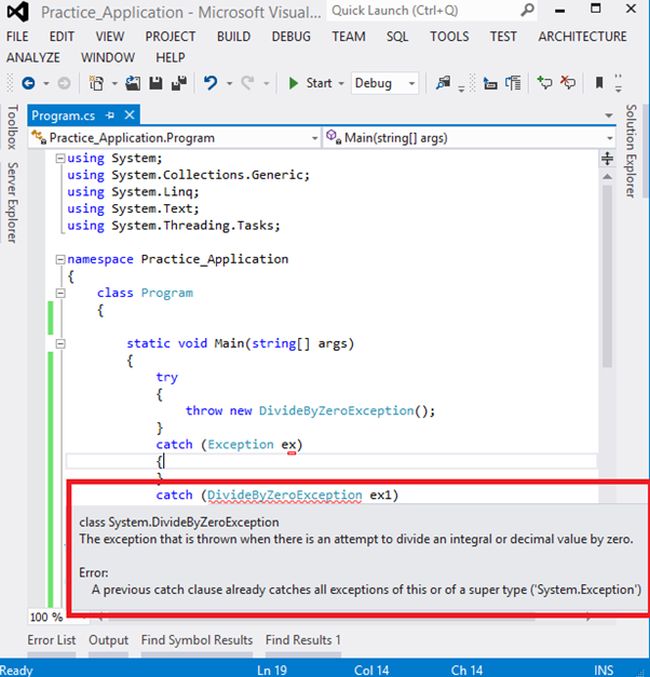This screenshot has height=677, width=650.
Task: Uncomment the selected lines icon
Action: 568,82
